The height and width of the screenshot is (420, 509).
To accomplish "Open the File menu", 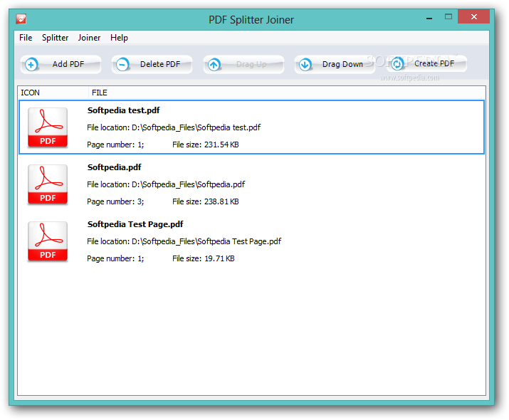I will pos(26,38).
